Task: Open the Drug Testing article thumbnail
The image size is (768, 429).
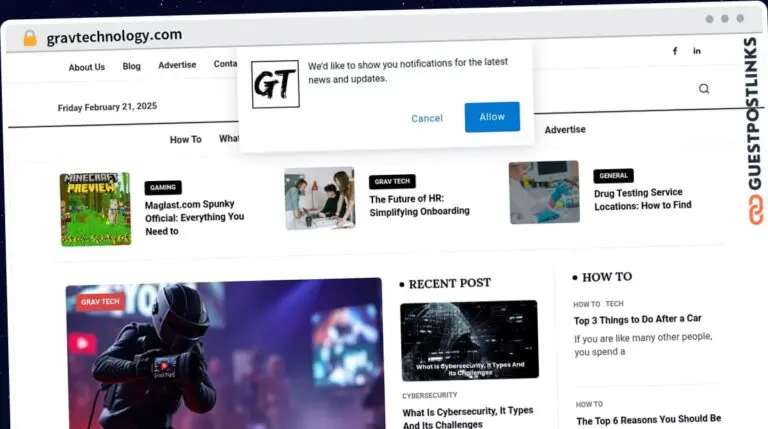Action: (x=544, y=192)
